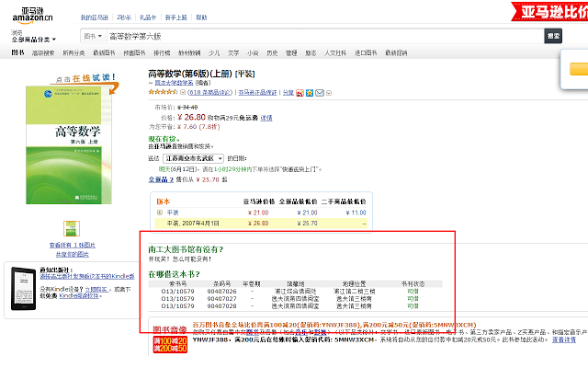The width and height of the screenshot is (588, 368).
Task: Click the star rating icons
Action: pos(164,93)
